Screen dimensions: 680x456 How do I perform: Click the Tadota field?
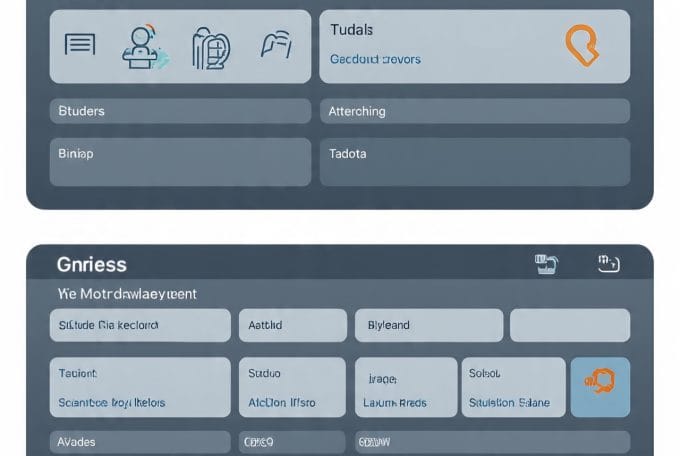coord(474,162)
